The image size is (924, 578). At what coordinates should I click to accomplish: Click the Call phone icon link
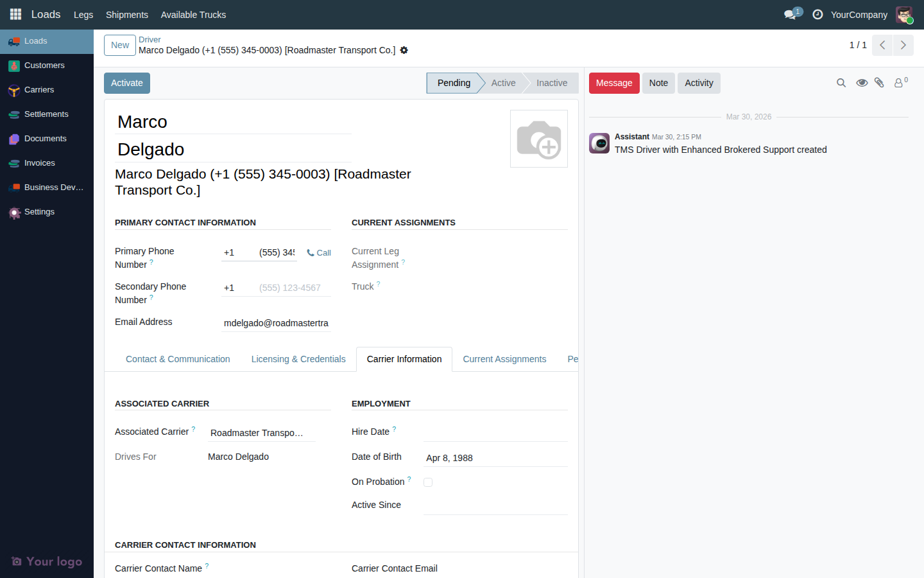coord(319,253)
